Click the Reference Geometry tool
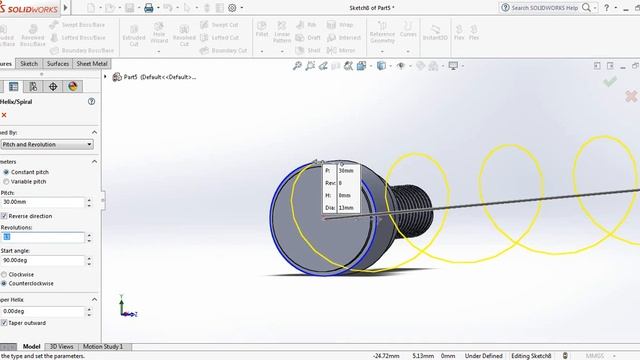Screen dimensions: 640x360 [382, 32]
